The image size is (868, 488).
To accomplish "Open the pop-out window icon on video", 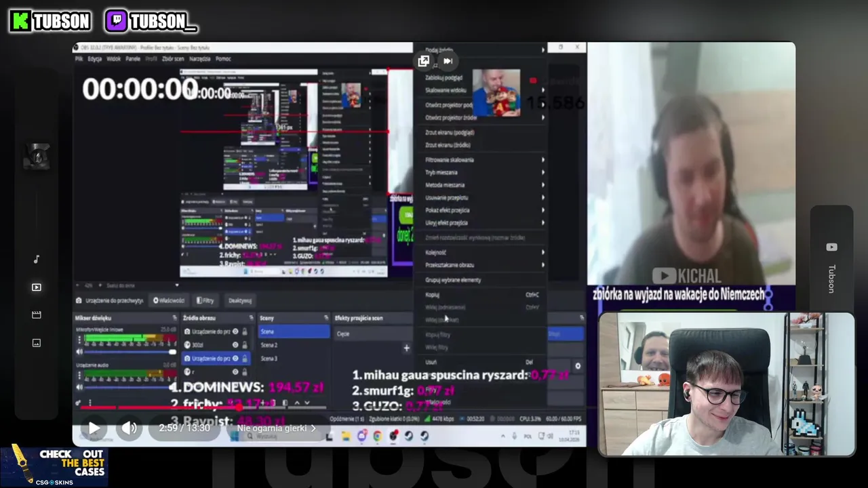I will point(424,61).
